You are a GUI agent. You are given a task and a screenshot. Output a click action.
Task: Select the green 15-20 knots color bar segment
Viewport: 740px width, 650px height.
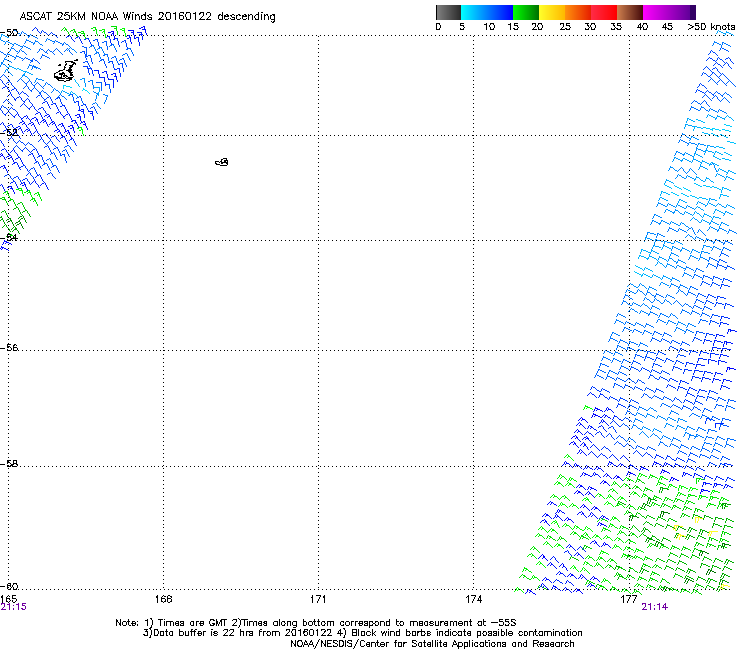(x=526, y=12)
